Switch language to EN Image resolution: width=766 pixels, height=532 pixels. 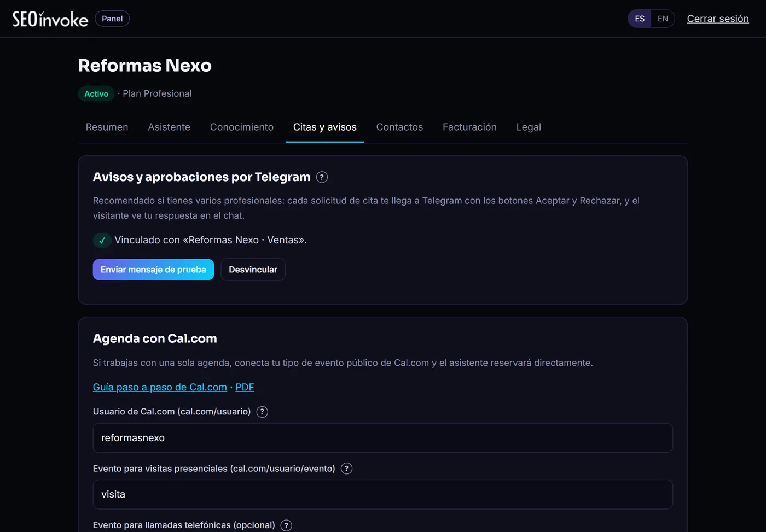click(x=663, y=19)
